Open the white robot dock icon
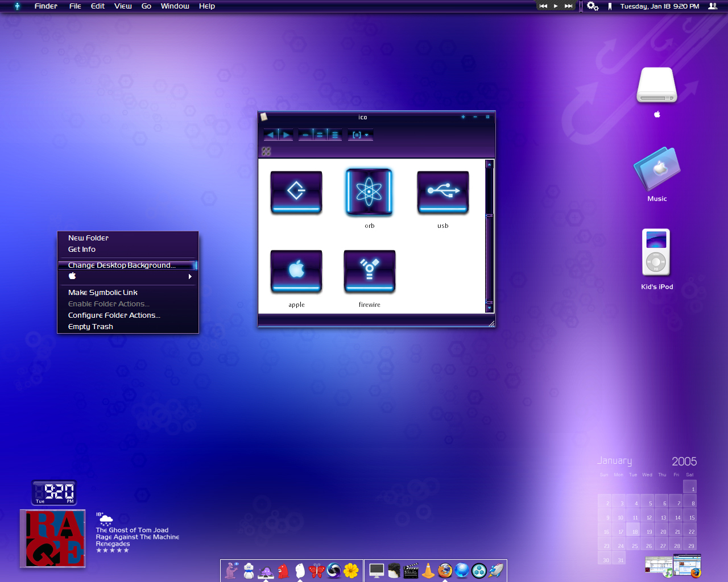This screenshot has width=728, height=582. pos(249,570)
